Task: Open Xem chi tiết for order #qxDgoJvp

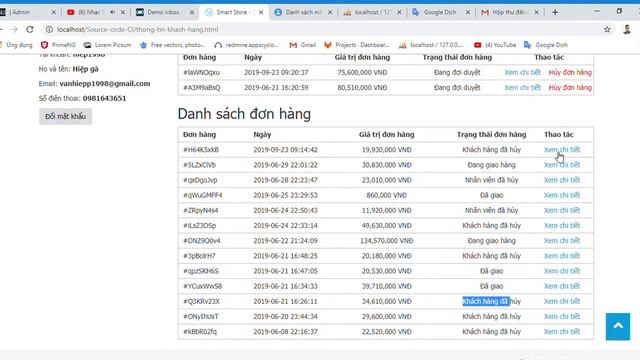Action: pyautogui.click(x=562, y=180)
